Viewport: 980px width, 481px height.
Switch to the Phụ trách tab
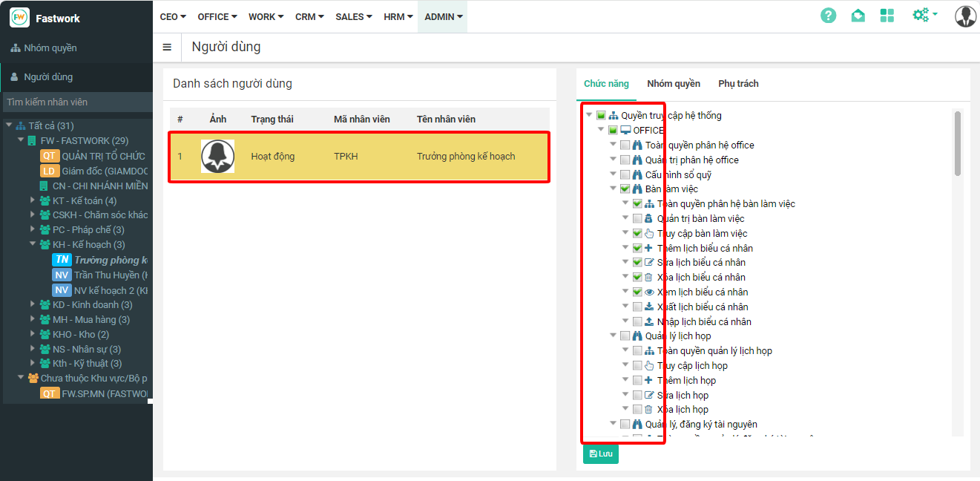click(x=738, y=84)
